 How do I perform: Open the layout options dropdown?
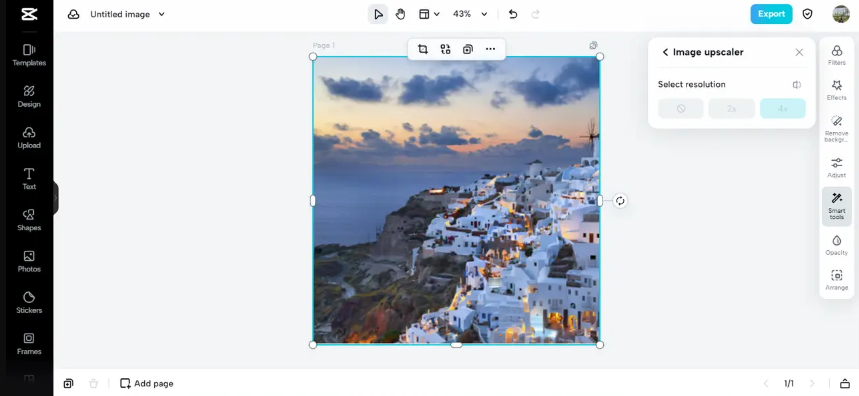pyautogui.click(x=430, y=14)
